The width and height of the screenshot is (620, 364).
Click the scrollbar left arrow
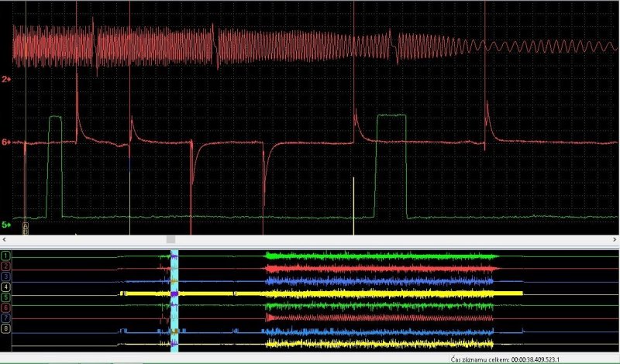click(5, 239)
